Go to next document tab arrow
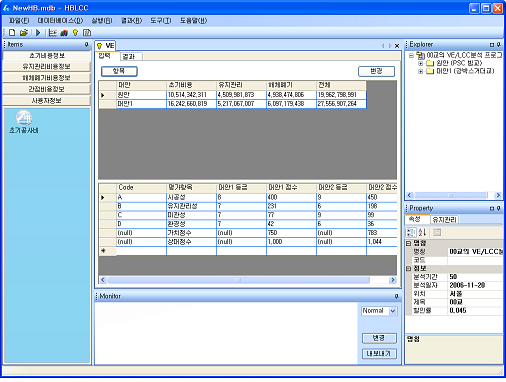506x382 pixels. pos(389,46)
